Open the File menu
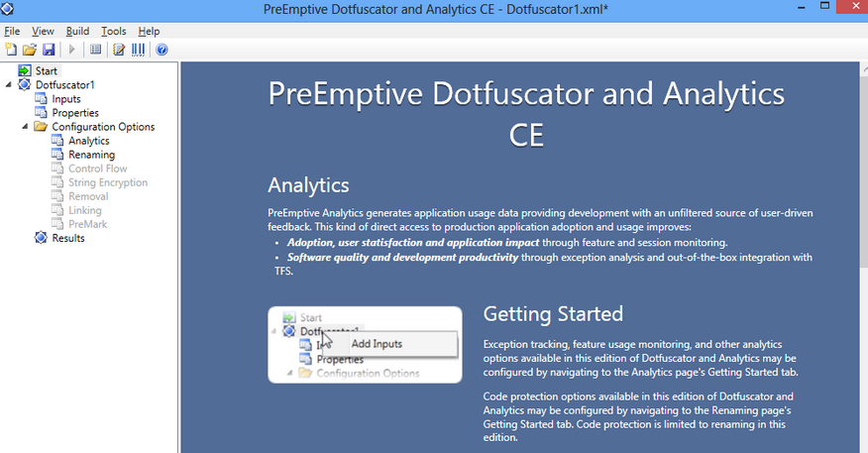868x453 pixels. click(x=12, y=31)
